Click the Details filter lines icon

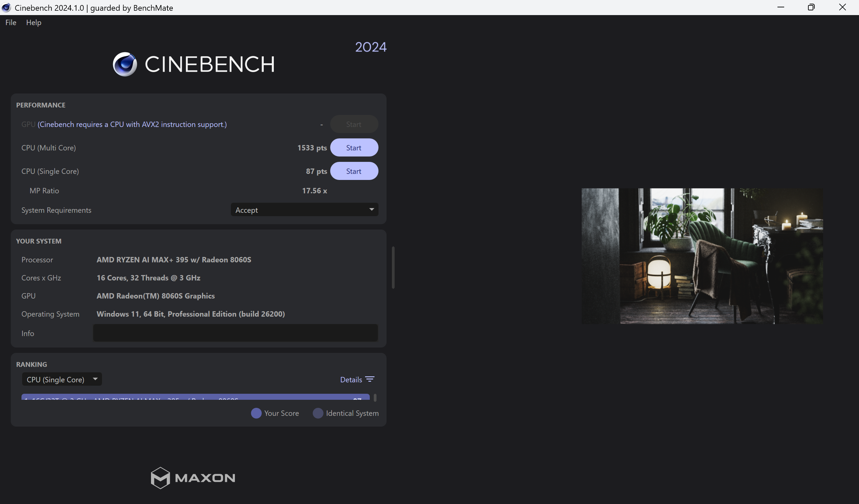coord(370,379)
